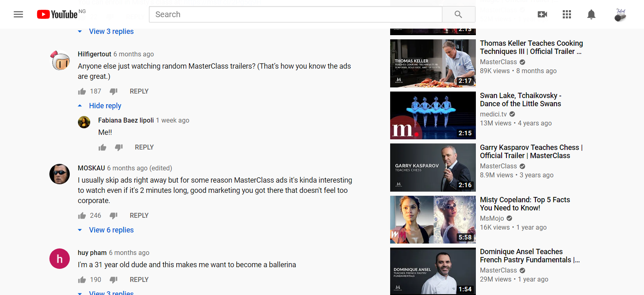Open MOSKAU's '6 months ago (edited)' timestamp
The width and height of the screenshot is (644, 295).
coord(140,168)
